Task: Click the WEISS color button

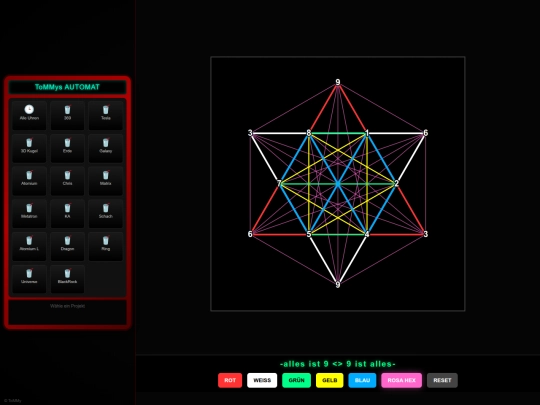Action: 262,380
